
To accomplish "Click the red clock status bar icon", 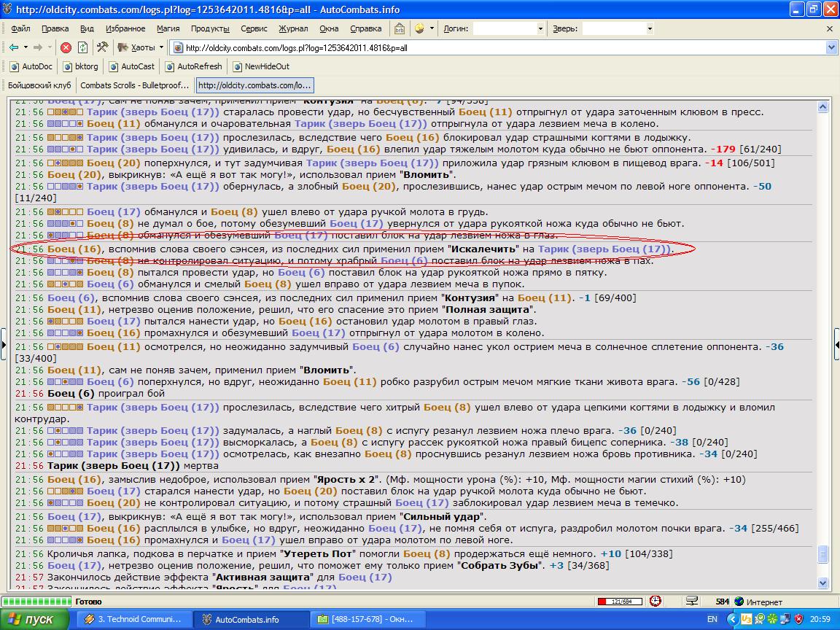I will pyautogui.click(x=656, y=601).
